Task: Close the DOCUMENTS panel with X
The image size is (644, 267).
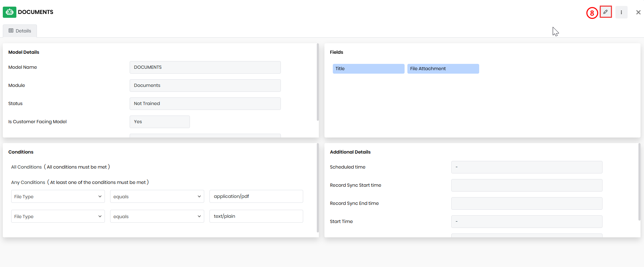Action: [x=638, y=12]
